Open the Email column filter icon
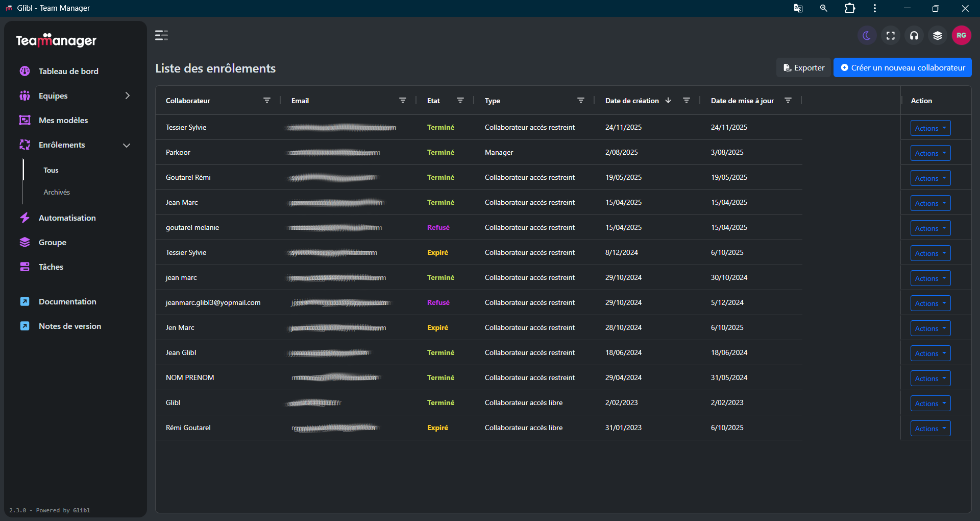The image size is (980, 521). tap(403, 101)
